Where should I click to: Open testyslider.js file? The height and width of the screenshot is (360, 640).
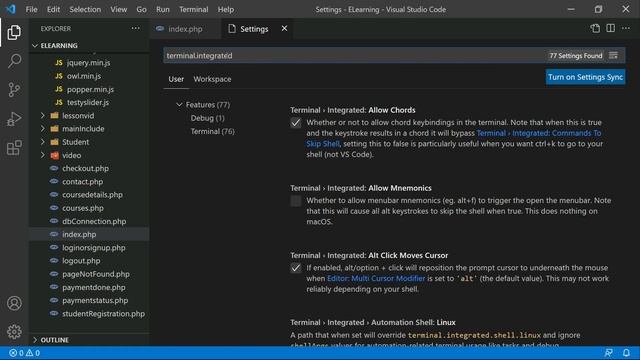tap(88, 102)
